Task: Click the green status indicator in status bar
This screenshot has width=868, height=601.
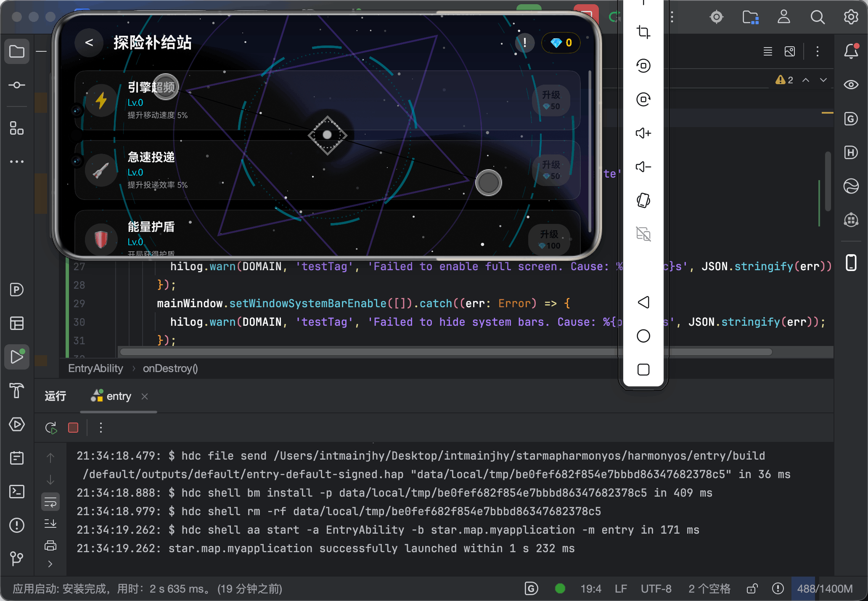Action: (560, 588)
